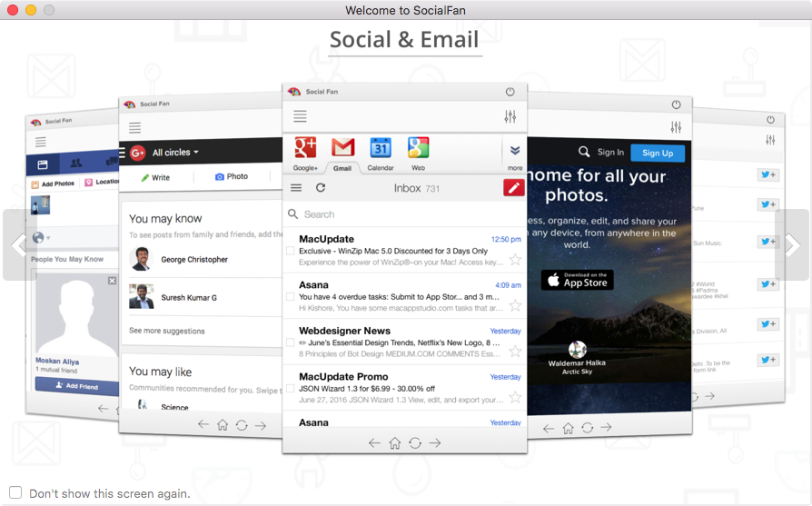Open Facebook friends tab icon
812x506 pixels.
click(x=76, y=163)
